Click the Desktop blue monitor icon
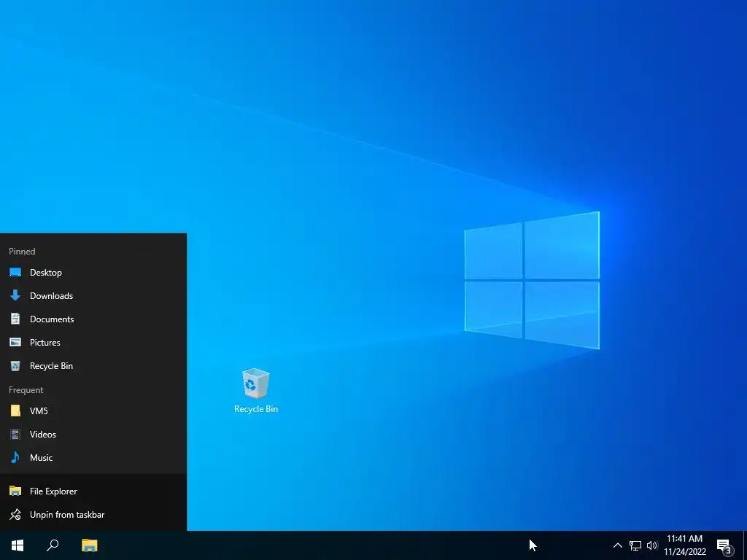 tap(15, 273)
